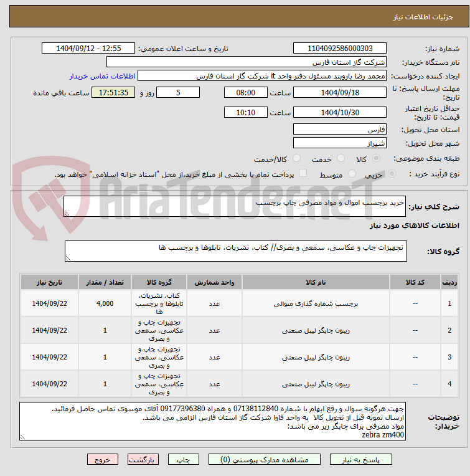This screenshot has width=470, height=476.
Task: Click the بازگشت back button
Action: coord(143,460)
